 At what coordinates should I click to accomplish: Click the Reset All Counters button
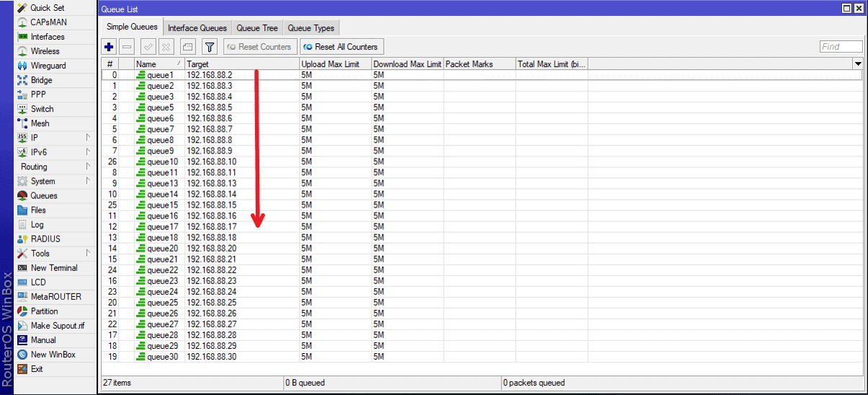(x=341, y=47)
